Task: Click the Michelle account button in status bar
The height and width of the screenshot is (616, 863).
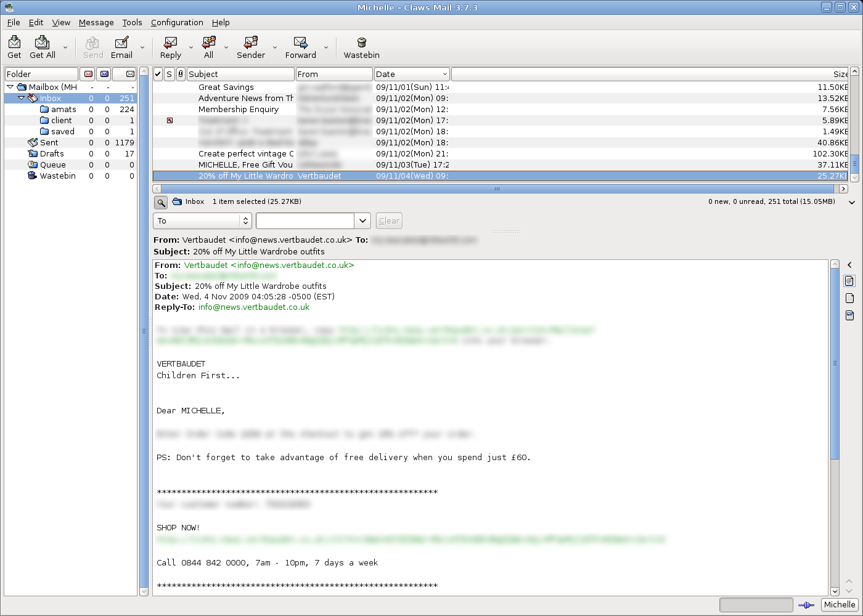Action: click(x=840, y=605)
